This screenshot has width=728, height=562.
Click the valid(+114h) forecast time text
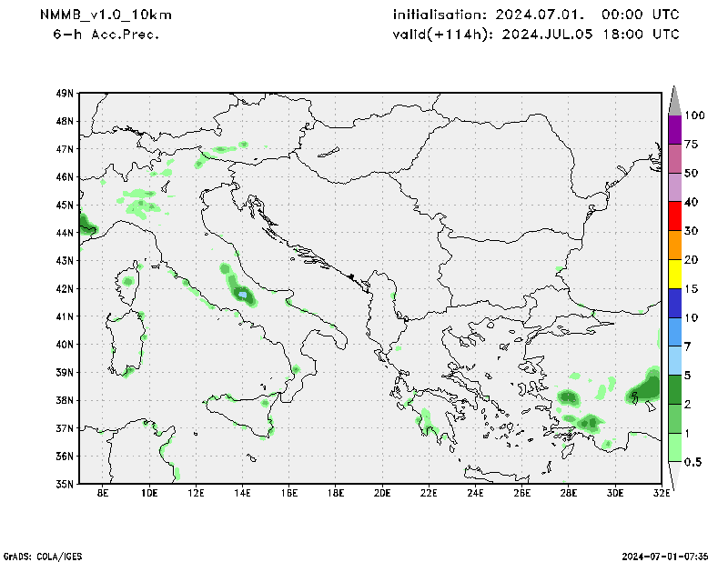point(536,35)
